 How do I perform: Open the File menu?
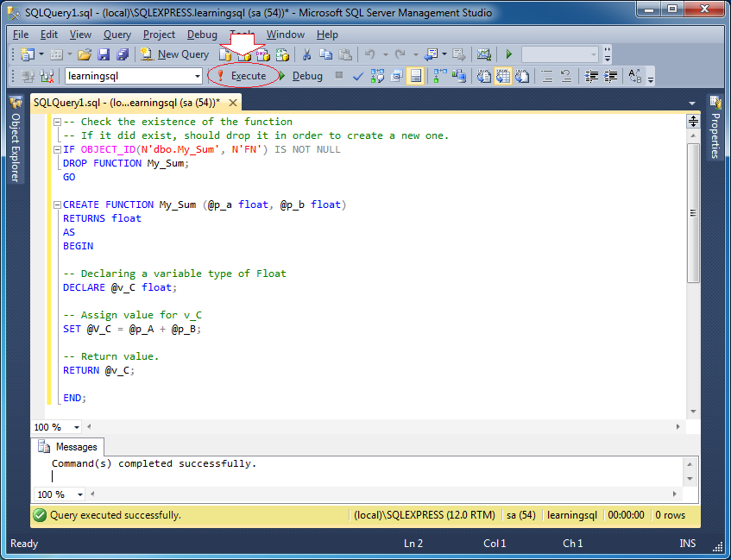tap(21, 35)
